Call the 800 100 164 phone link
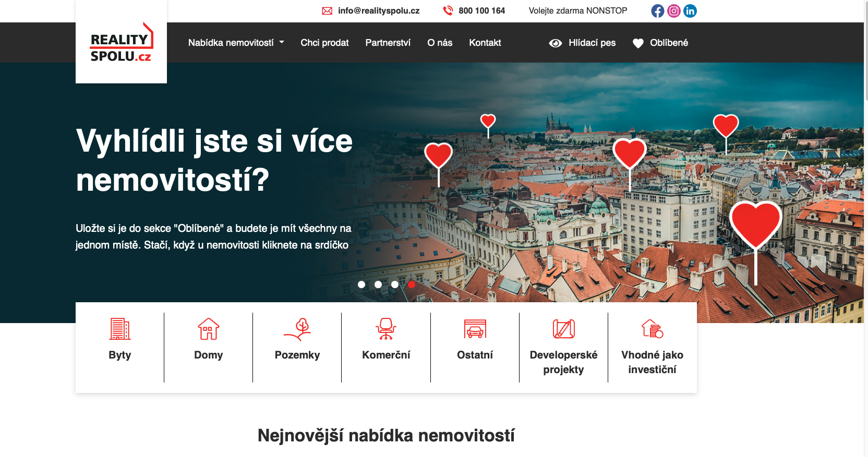Viewport: 868px width, 457px height. pyautogui.click(x=481, y=11)
